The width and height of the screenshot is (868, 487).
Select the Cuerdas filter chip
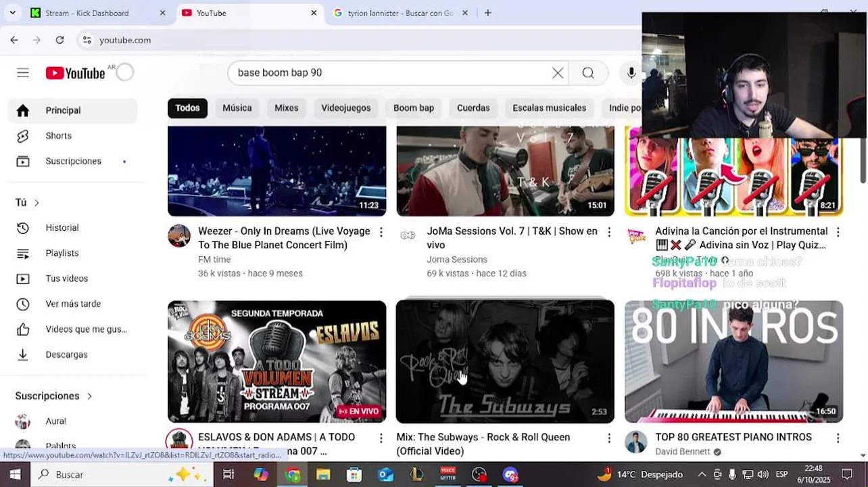pos(473,108)
